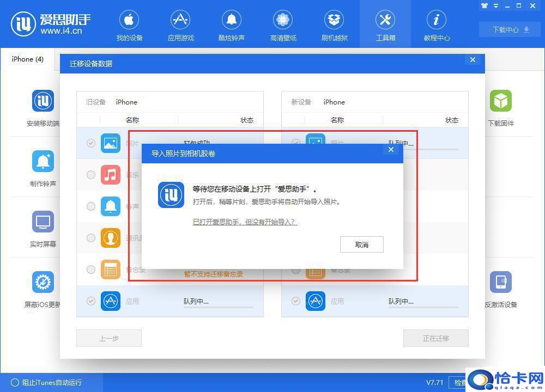Open 下载固件 firmware download tool
The height and width of the screenshot is (392, 545).
(500, 101)
